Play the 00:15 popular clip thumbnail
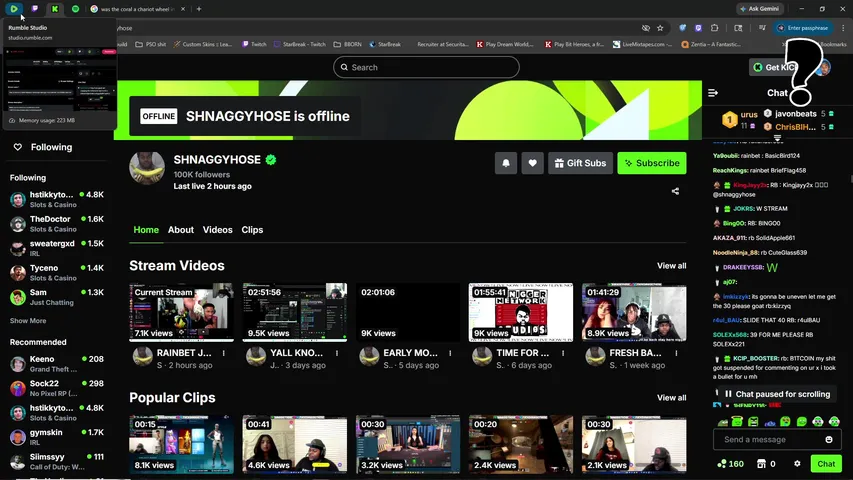Image resolution: width=853 pixels, height=480 pixels. click(181, 445)
